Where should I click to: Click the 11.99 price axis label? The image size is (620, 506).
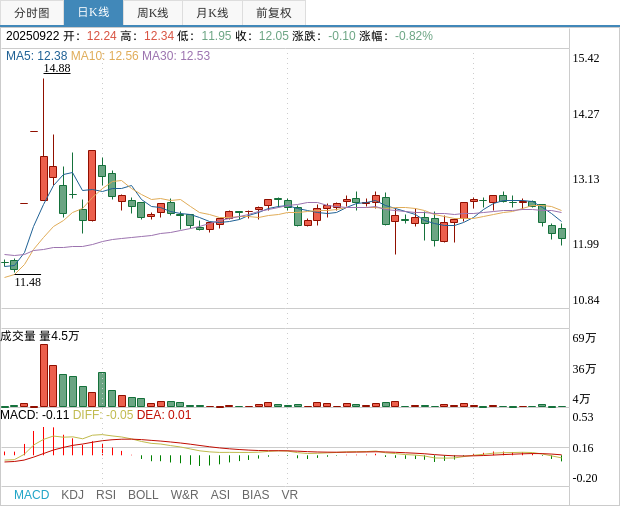pos(586,244)
